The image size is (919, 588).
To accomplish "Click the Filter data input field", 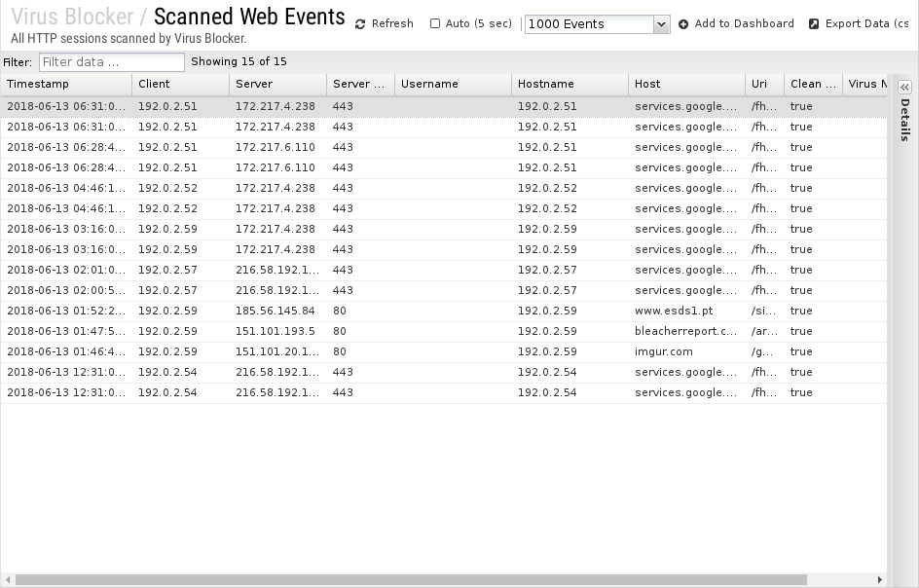I will pos(111,62).
